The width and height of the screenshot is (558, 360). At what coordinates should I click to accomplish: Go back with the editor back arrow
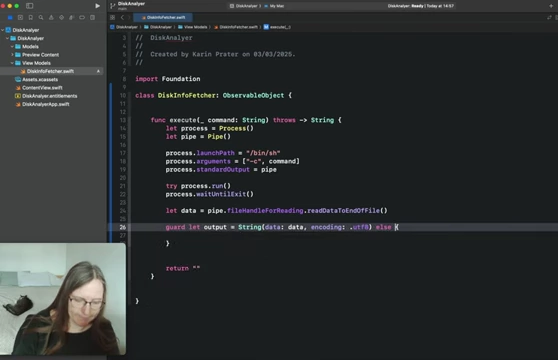[x=122, y=17]
